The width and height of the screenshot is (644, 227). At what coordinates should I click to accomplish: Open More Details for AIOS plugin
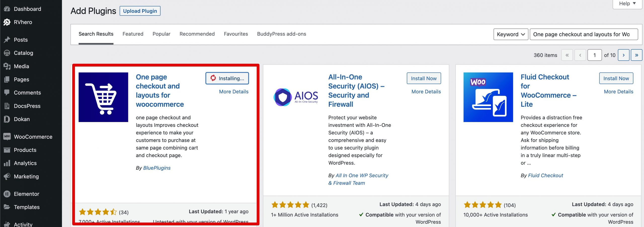click(x=426, y=92)
